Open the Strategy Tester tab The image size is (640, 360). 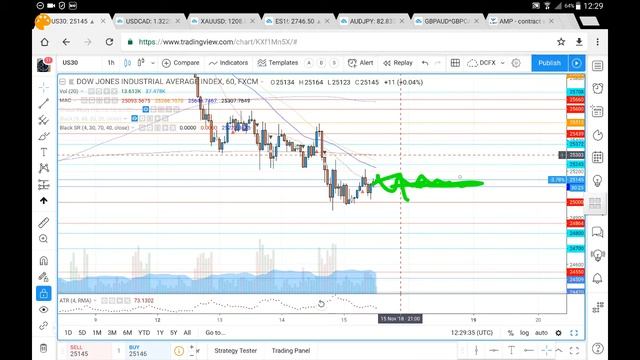point(236,351)
